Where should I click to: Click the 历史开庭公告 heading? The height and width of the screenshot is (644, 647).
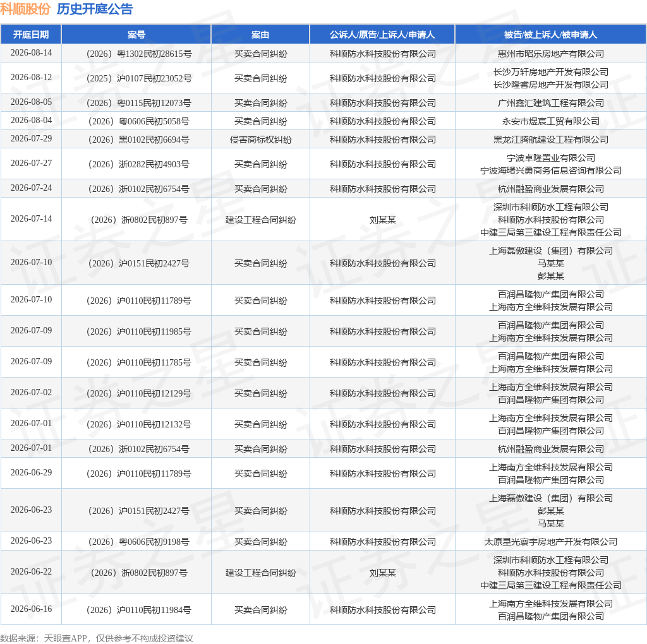click(95, 9)
